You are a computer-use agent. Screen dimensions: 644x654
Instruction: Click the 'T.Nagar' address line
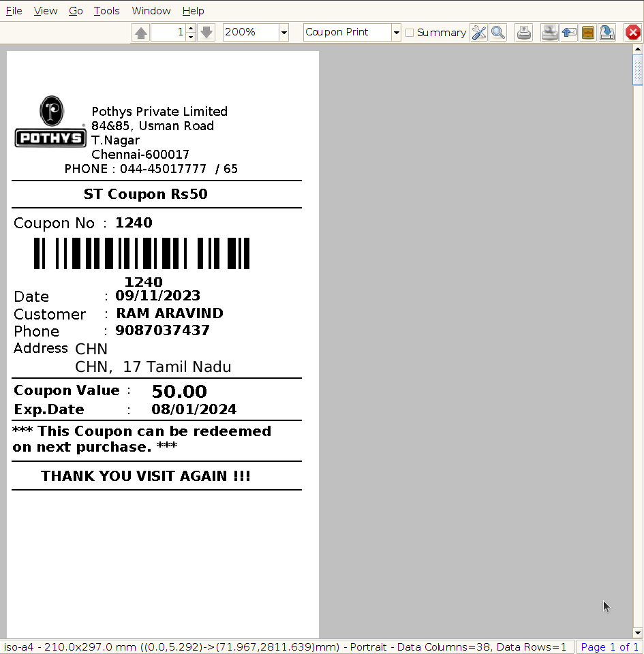[116, 140]
